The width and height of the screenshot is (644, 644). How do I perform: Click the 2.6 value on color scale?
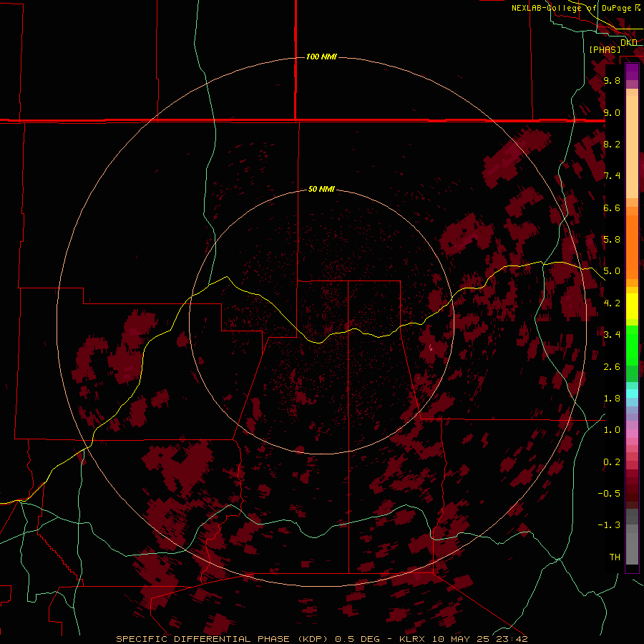point(612,367)
